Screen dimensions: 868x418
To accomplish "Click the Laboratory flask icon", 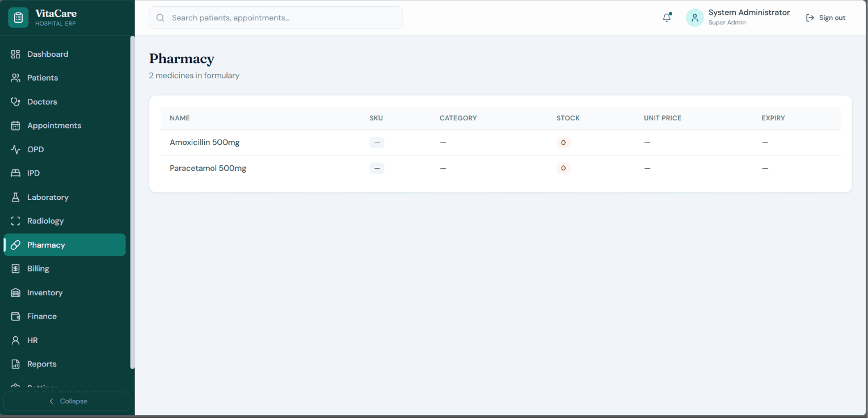I will [x=16, y=197].
